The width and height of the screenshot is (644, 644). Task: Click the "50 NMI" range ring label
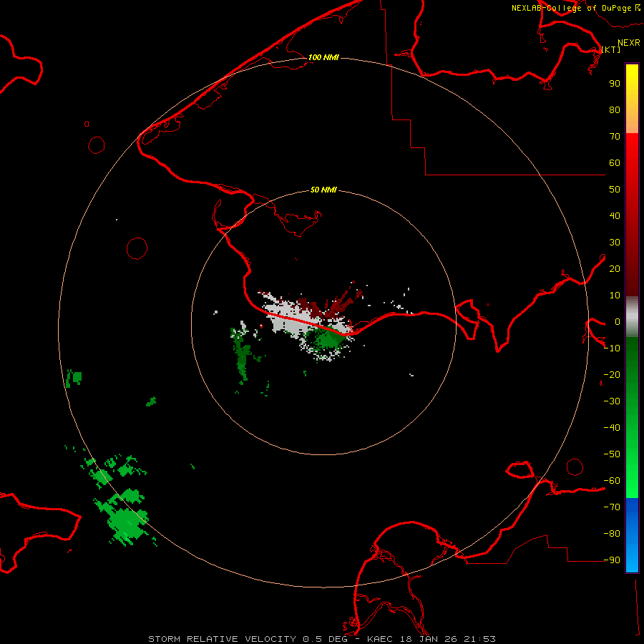pyautogui.click(x=323, y=190)
